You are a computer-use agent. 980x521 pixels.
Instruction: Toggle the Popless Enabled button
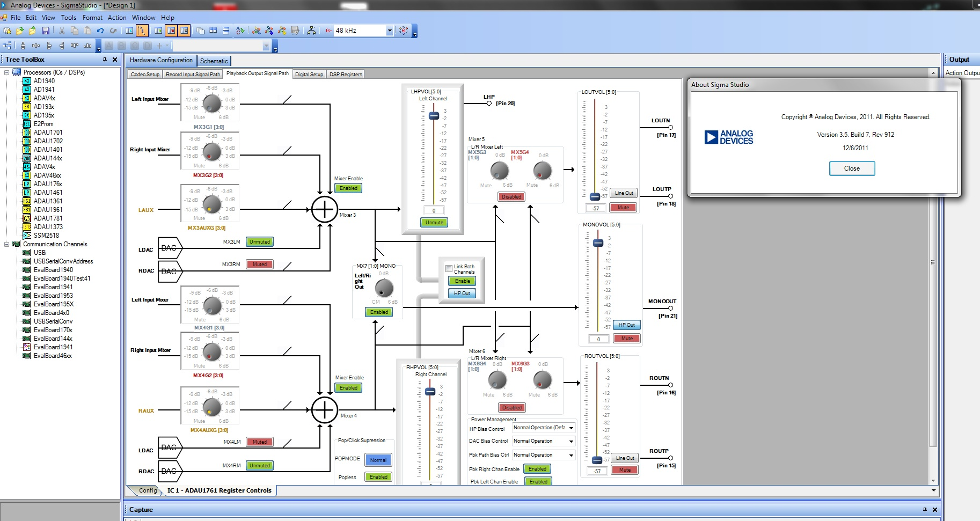point(378,477)
